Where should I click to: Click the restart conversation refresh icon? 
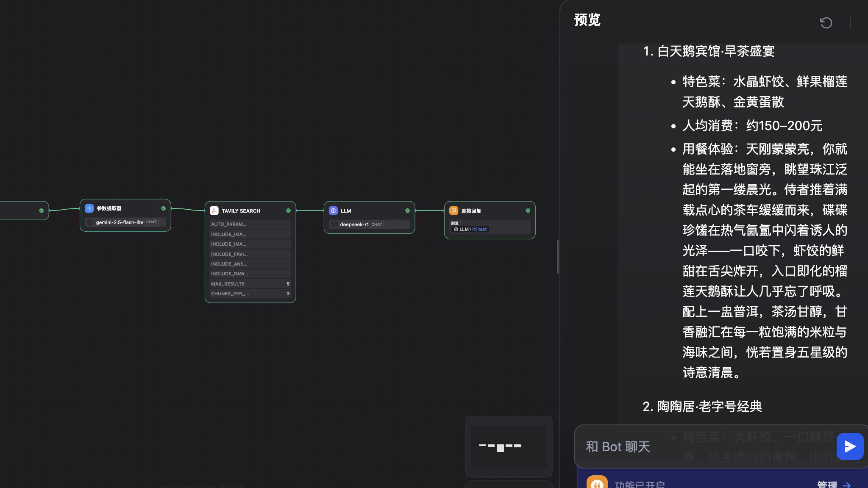[826, 22]
